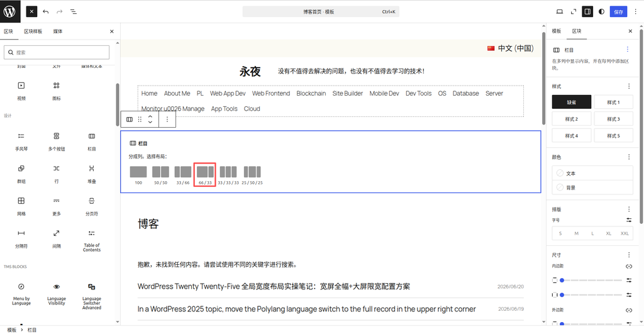Screen dimensions: 644x334
Task: Click the 永夜 site title
Action: tap(250, 72)
